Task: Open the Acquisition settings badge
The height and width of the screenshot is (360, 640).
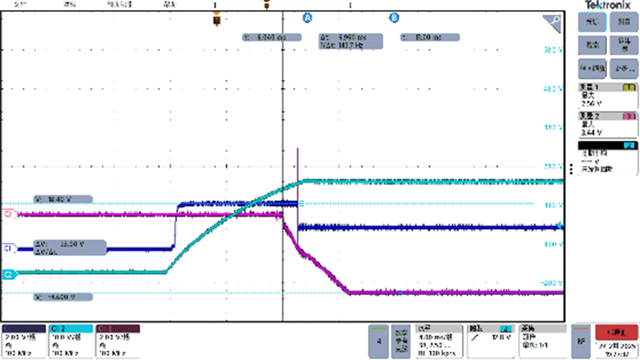Action: pyautogui.click(x=543, y=341)
